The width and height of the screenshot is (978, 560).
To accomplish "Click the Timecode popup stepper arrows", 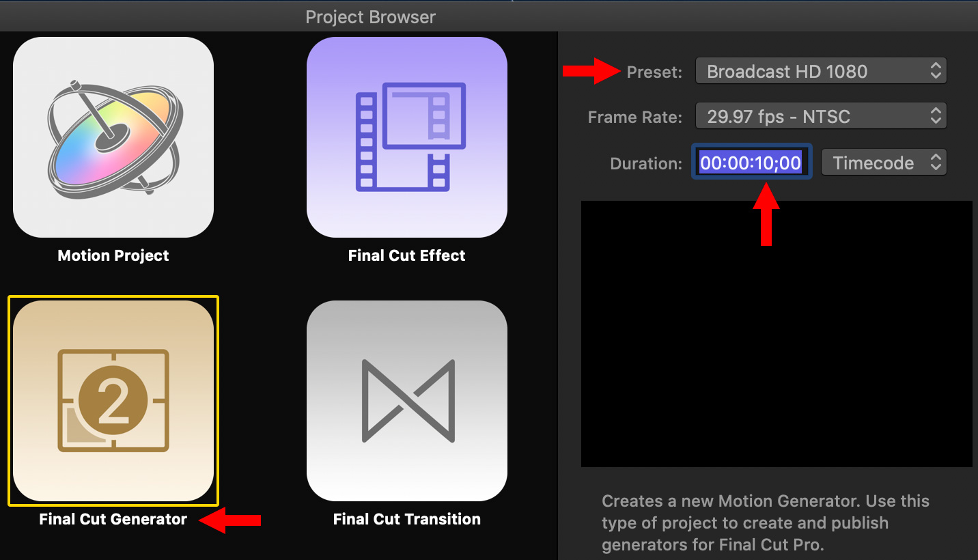I will pyautogui.click(x=936, y=163).
